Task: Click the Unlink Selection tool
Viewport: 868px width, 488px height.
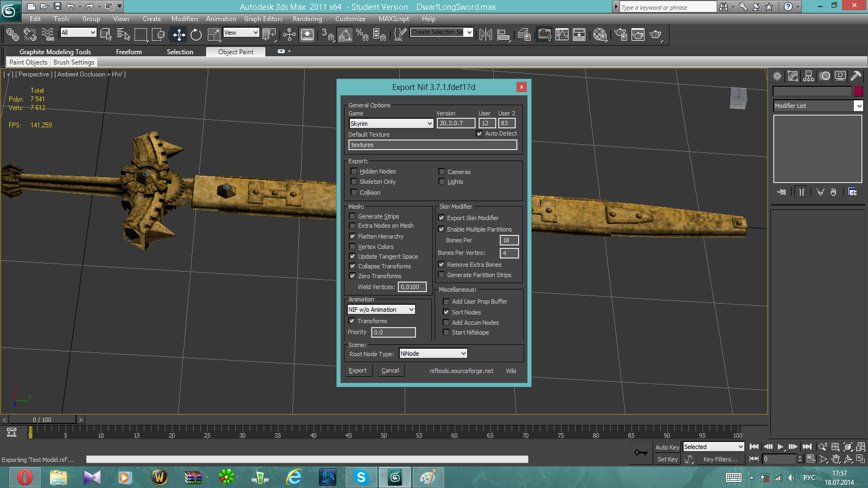Action: (x=30, y=35)
